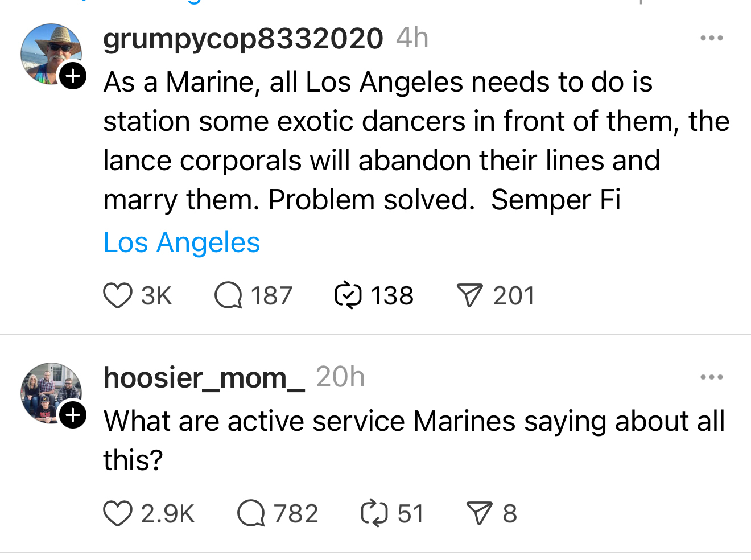The width and height of the screenshot is (751, 560).
Task: Repost the hoosier_mom_ thread
Action: point(374,513)
